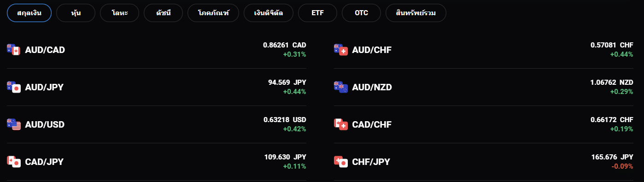Switch to the หุ้น stocks tab
The height and width of the screenshot is (182, 644).
coord(76,13)
